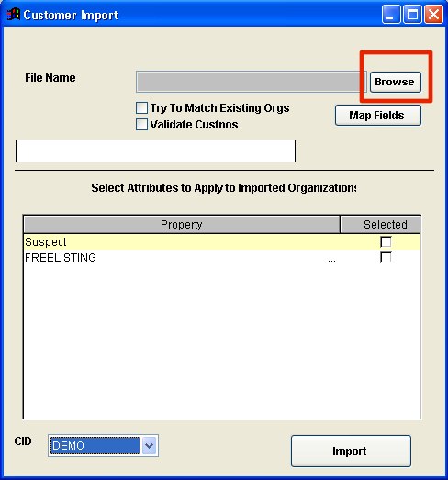Close the Customer Import window

pos(433,15)
